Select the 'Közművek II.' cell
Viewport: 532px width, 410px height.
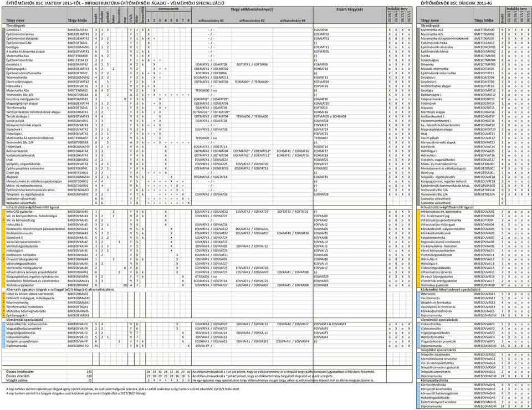pyautogui.click(x=14, y=237)
